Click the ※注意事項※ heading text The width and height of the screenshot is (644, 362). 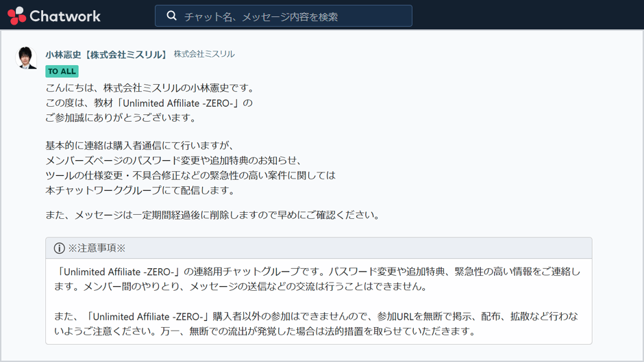(x=97, y=248)
